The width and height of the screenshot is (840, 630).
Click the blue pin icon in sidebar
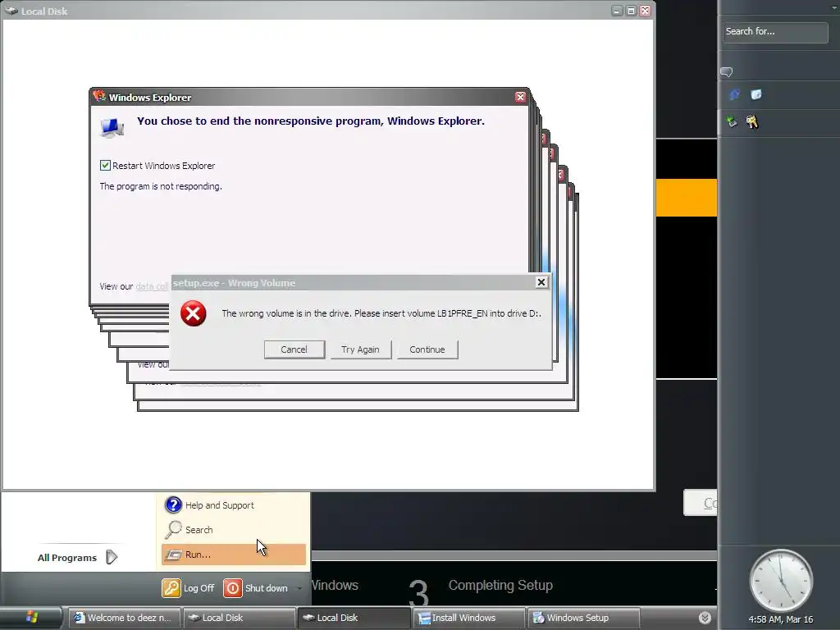[734, 95]
